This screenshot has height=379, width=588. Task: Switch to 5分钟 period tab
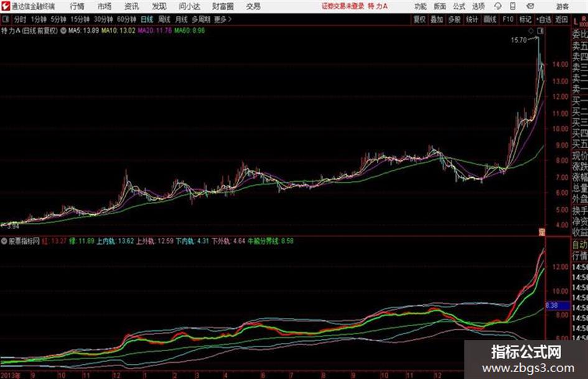(58, 19)
